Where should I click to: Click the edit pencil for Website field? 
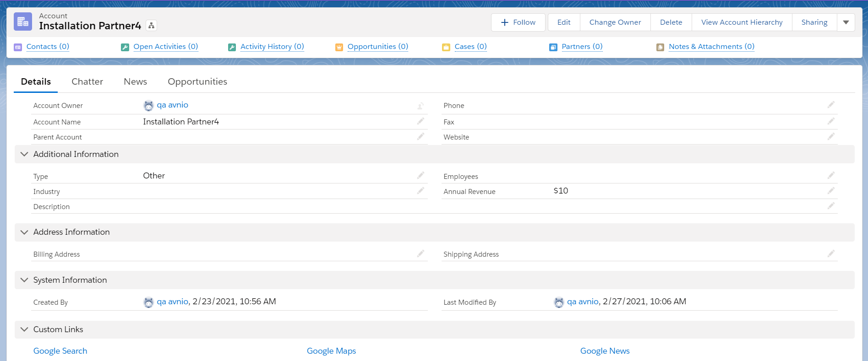[x=831, y=136]
